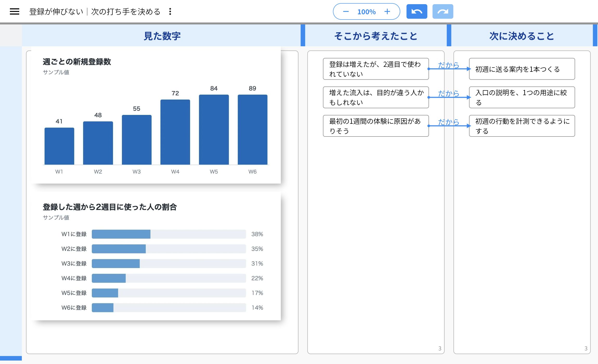The height and width of the screenshot is (364, 598).
Task: Click the だから label on the second arrow
Action: coord(448,93)
